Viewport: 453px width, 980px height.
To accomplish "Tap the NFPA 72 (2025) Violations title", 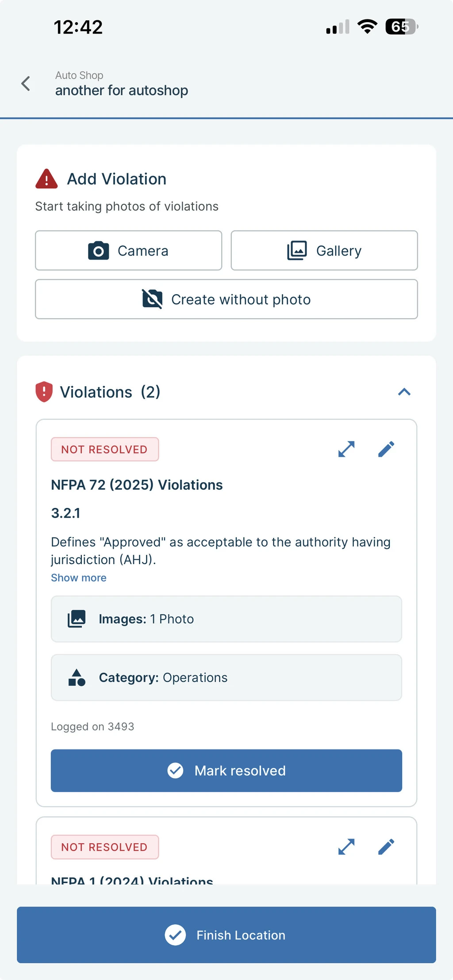I will 137,485.
